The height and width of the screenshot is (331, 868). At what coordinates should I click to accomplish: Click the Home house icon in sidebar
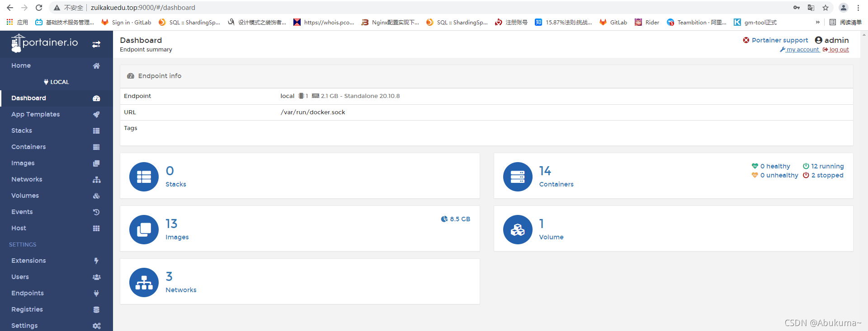pos(96,66)
